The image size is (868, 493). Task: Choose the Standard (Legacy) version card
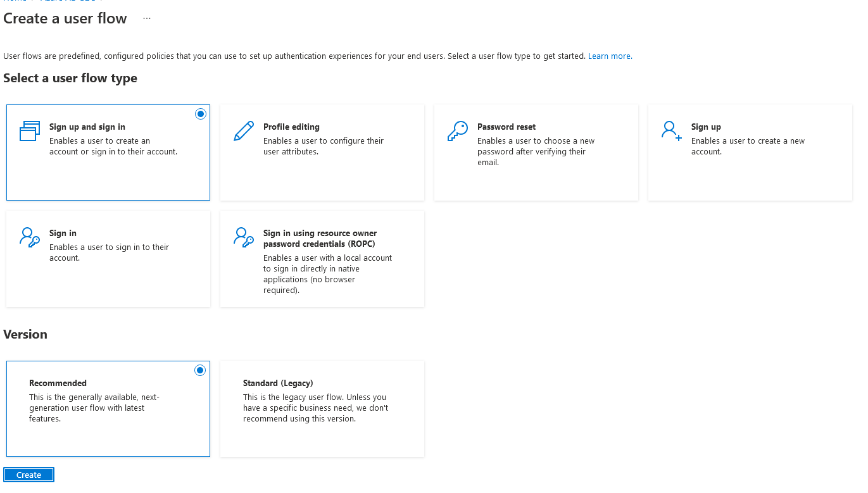point(322,409)
